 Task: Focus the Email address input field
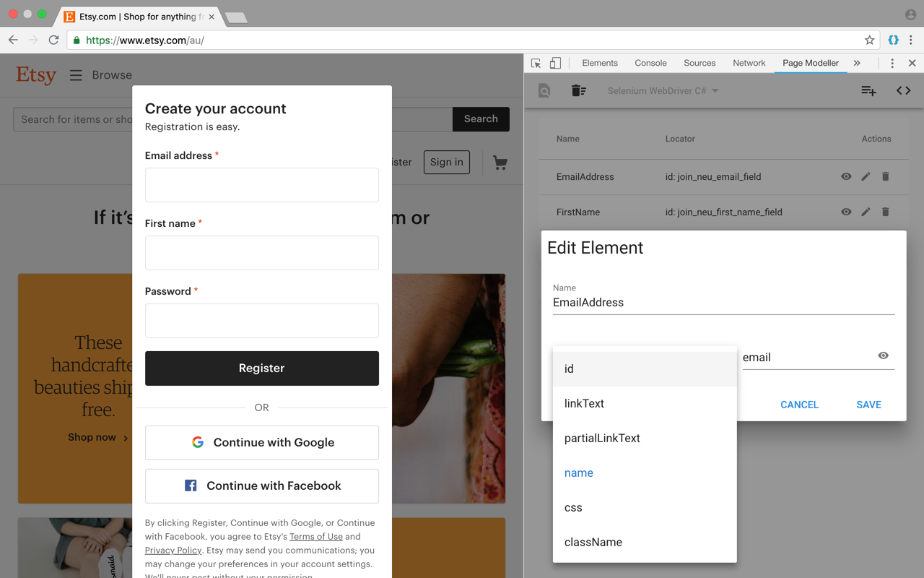coord(262,185)
